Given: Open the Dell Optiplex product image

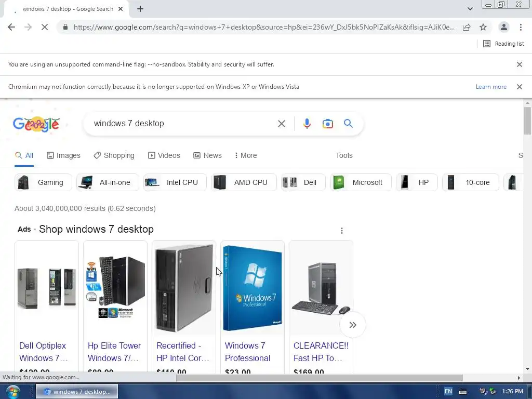Looking at the screenshot, I should point(47,288).
